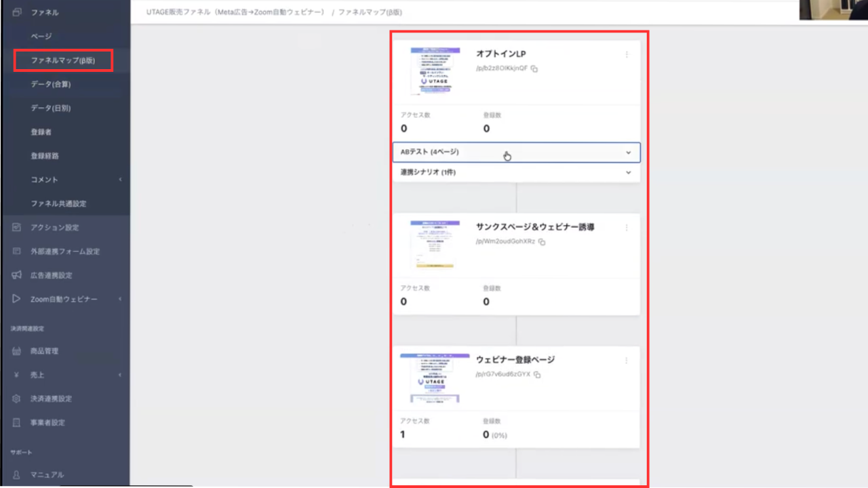Select データ(合算) from the sidebar
The height and width of the screenshot is (488, 868).
point(51,84)
